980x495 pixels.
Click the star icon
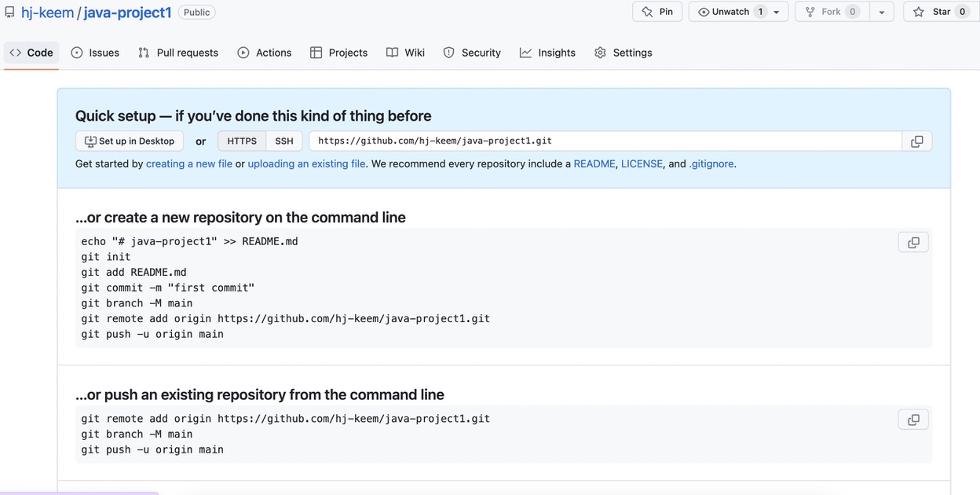point(919,12)
